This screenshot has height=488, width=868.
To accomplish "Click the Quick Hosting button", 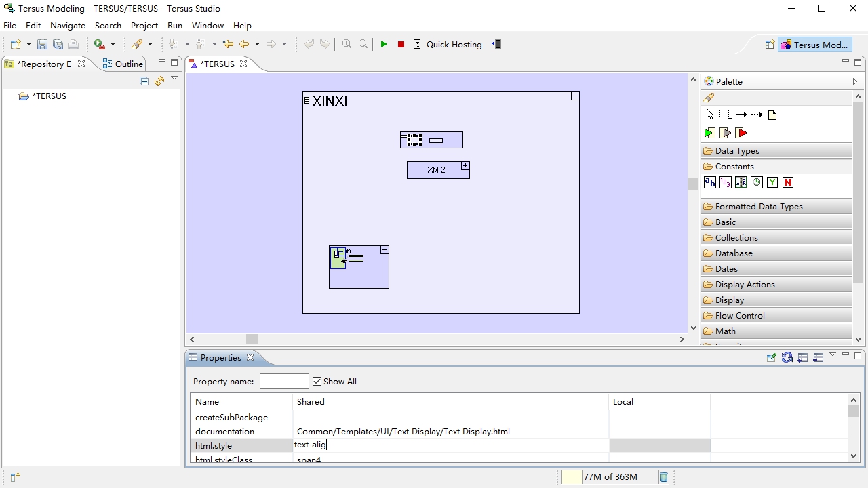I will click(x=447, y=45).
